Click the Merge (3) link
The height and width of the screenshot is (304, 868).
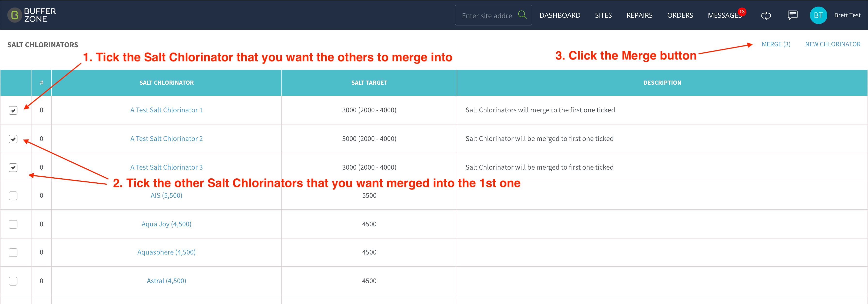click(776, 44)
